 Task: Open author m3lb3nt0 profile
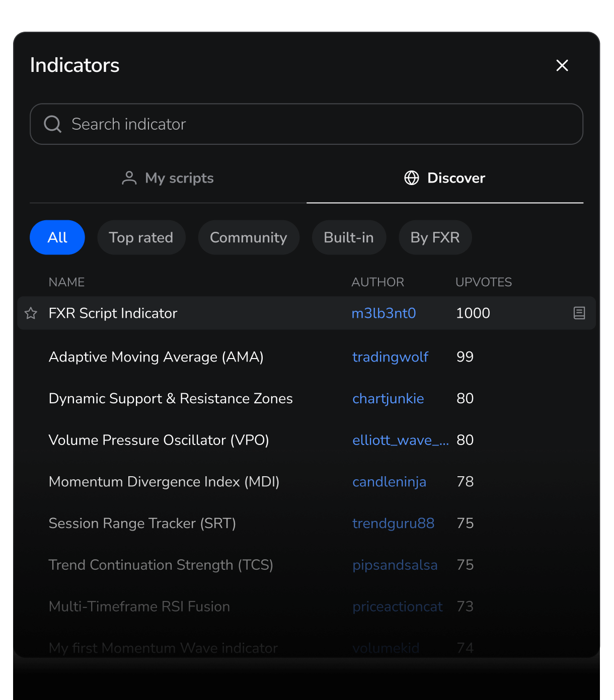[x=383, y=313]
